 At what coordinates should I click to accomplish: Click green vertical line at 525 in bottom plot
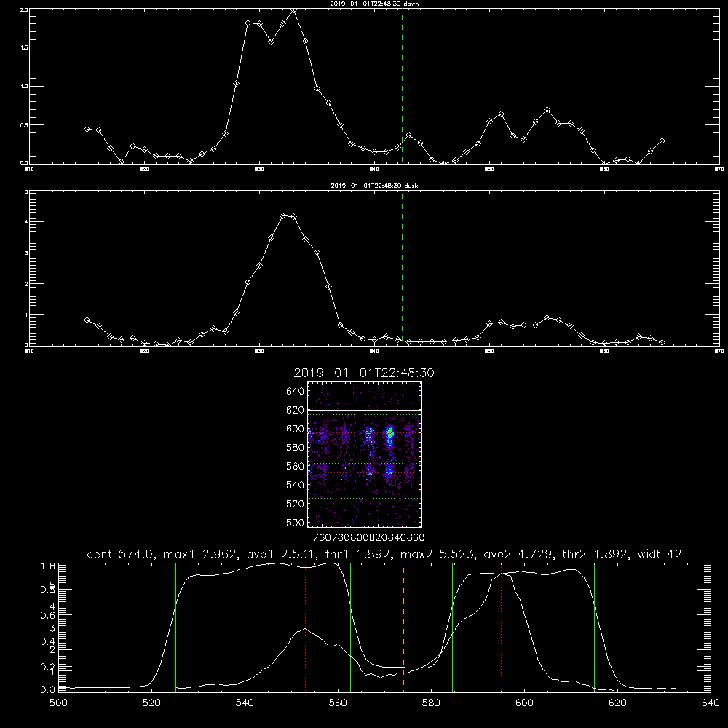coord(175,627)
